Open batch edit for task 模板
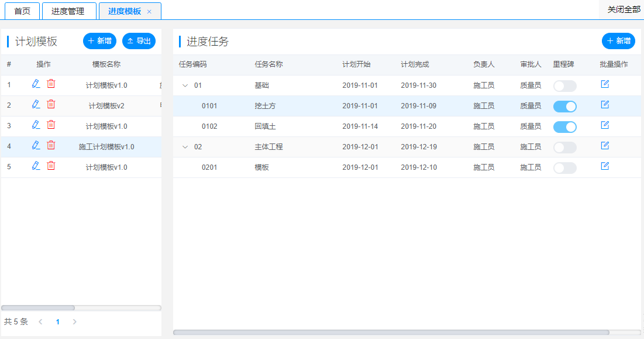 pyautogui.click(x=605, y=166)
